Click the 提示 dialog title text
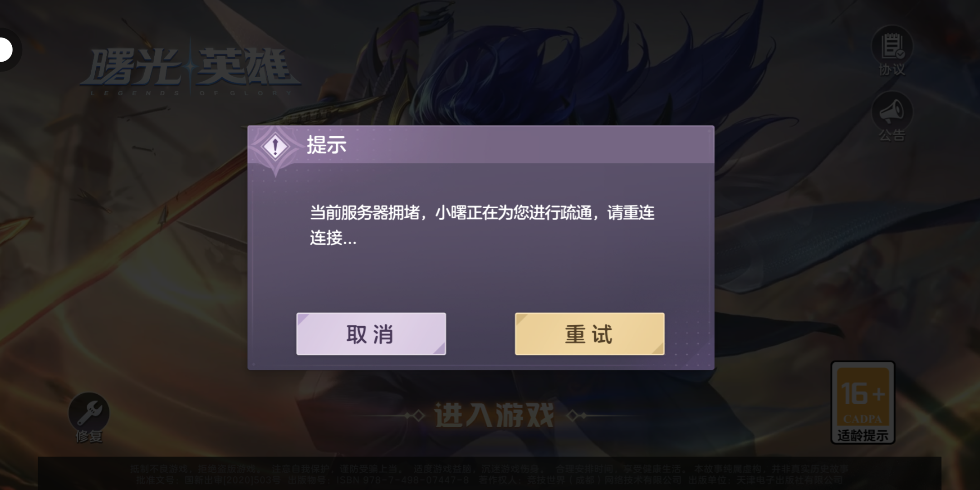The width and height of the screenshot is (980, 490). [x=326, y=145]
